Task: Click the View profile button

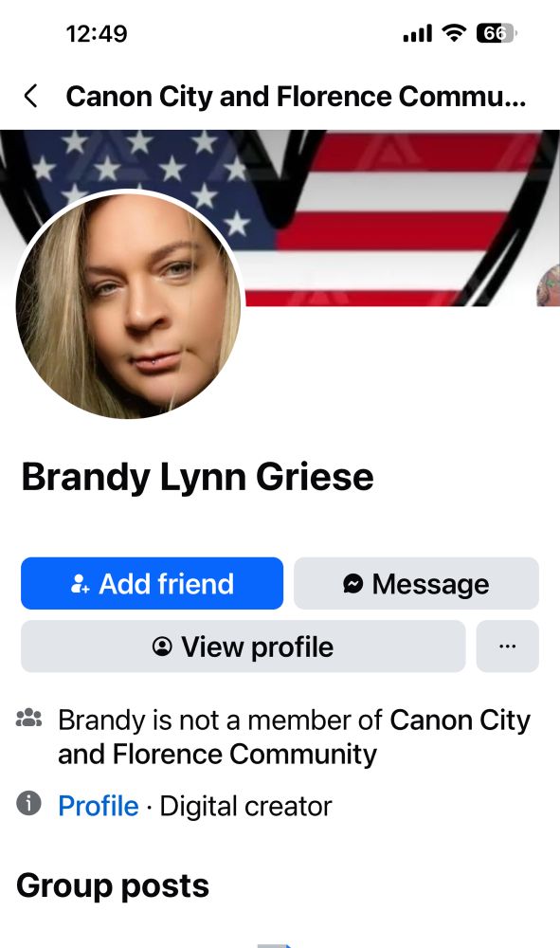Action: tap(244, 646)
